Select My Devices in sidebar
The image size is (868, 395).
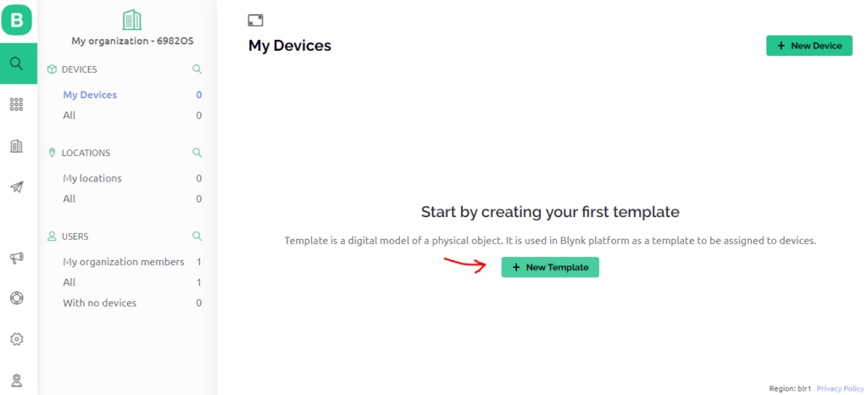point(90,95)
